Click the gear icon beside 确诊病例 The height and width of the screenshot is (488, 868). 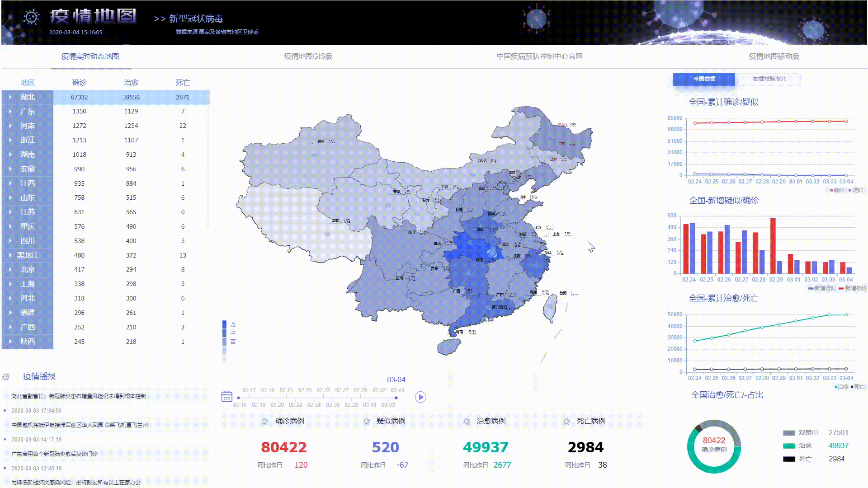[265, 421]
